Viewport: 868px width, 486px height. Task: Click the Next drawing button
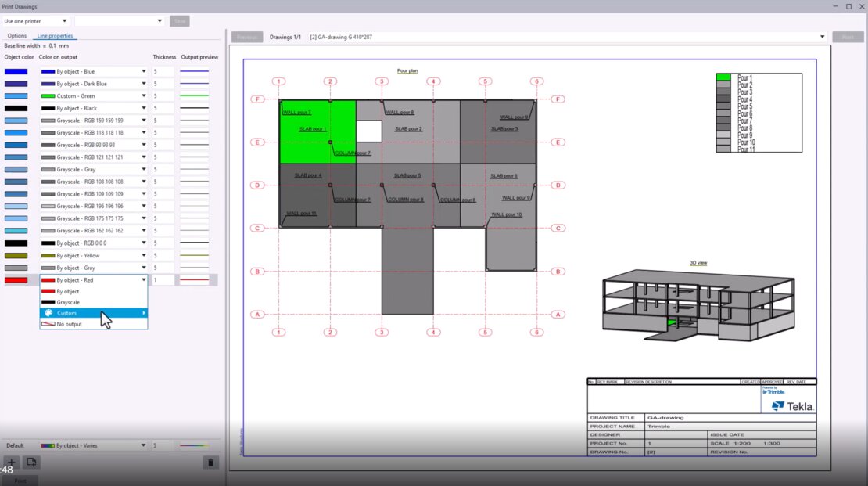848,37
